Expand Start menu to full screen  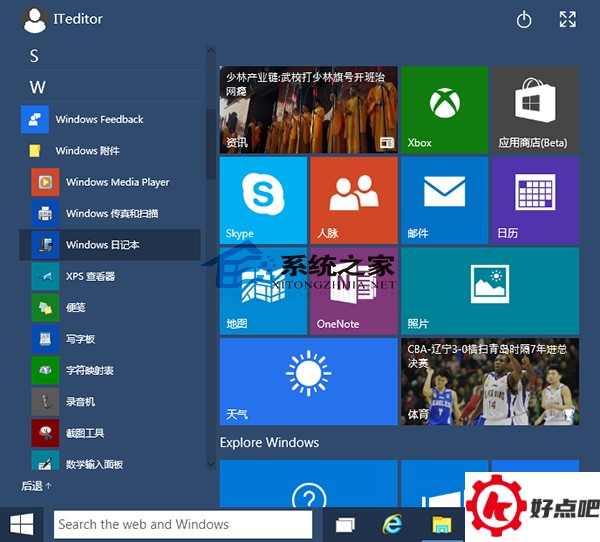tap(567, 19)
